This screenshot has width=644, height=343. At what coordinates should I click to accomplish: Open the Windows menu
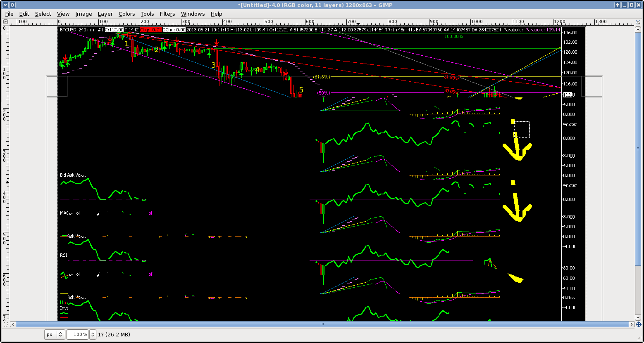coord(193,14)
